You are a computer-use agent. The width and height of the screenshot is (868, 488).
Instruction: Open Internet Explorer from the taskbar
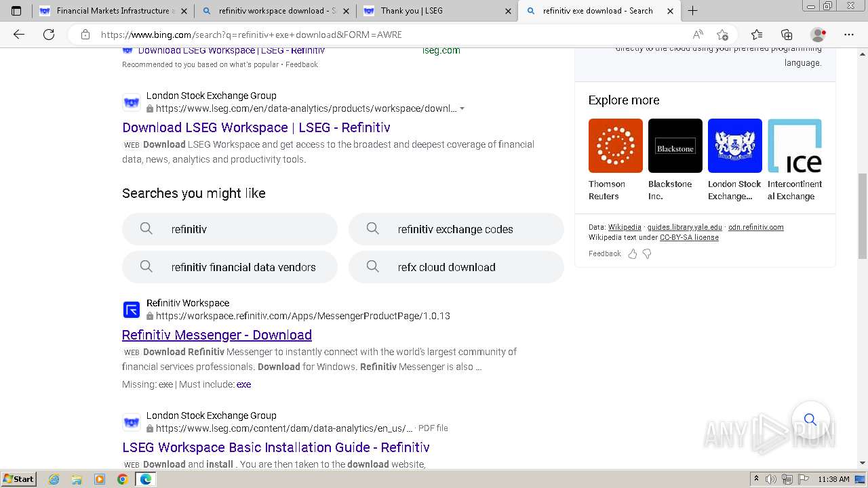point(54,479)
